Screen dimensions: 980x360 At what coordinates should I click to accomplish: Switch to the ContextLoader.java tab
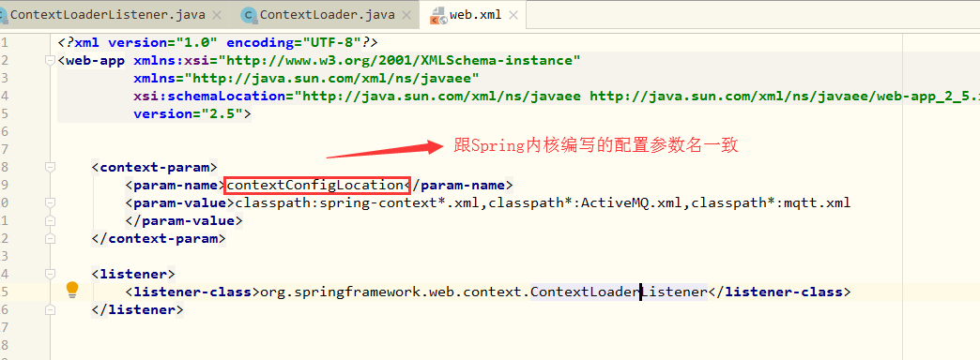pos(327,14)
